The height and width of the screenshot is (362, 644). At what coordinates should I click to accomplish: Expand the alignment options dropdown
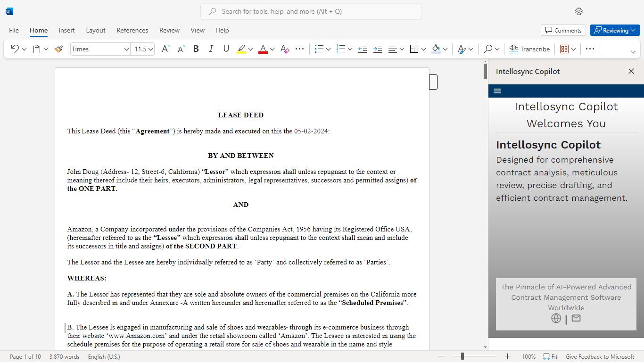(x=402, y=49)
